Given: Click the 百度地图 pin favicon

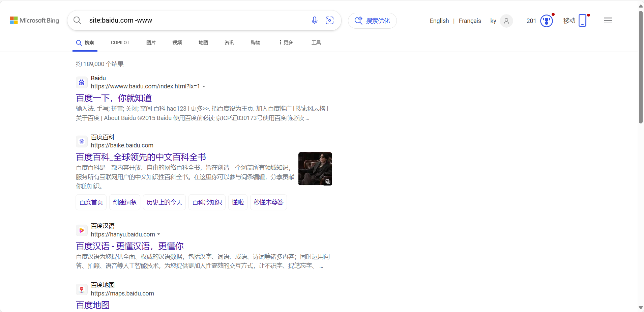Looking at the screenshot, I should pos(82,289).
